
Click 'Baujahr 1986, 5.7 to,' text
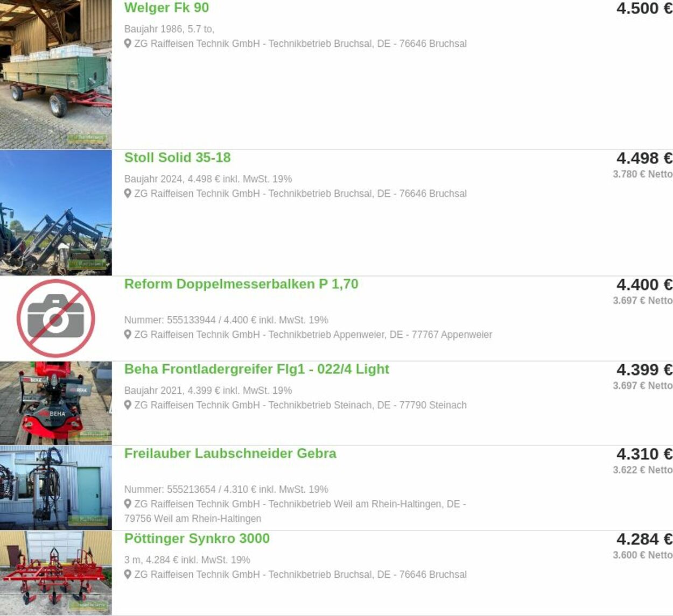[x=169, y=29]
